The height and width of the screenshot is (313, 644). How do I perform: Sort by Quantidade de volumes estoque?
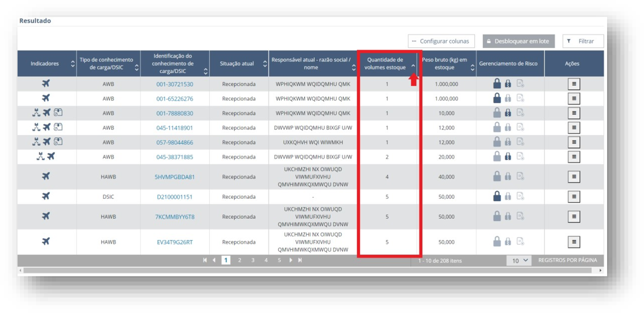click(413, 66)
